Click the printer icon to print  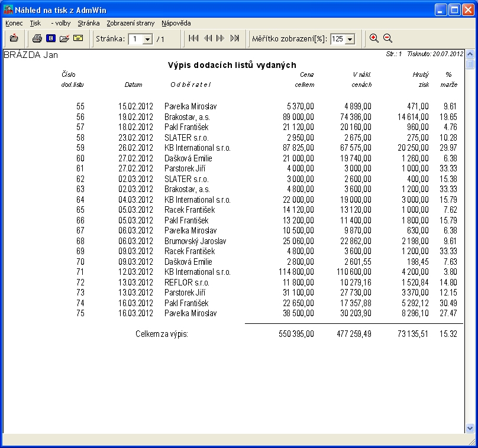[x=37, y=38]
